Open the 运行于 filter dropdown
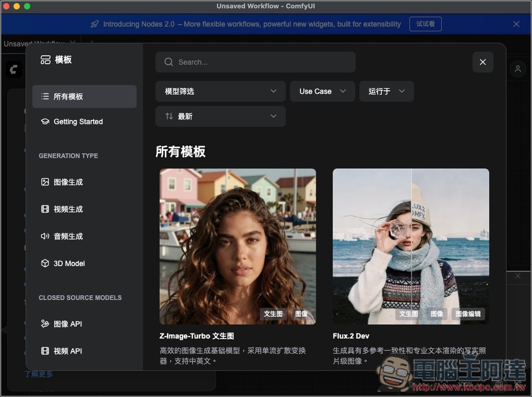Image resolution: width=532 pixels, height=397 pixels. click(x=386, y=91)
